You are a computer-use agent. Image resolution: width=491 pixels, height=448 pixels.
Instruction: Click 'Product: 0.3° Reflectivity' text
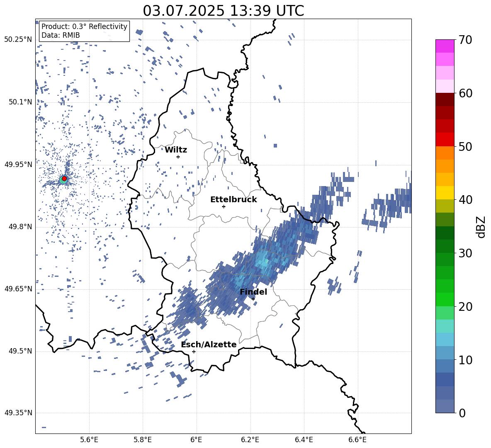(84, 27)
